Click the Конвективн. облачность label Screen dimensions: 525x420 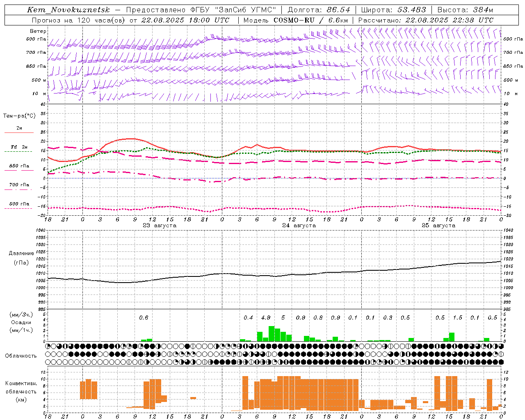tap(21, 387)
